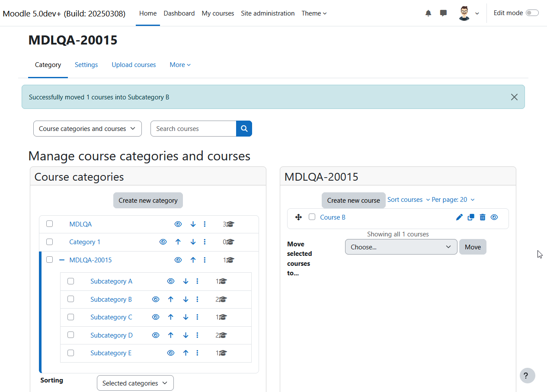547x392 pixels.
Task: Expand the Per page: 20 menu
Action: point(453,200)
